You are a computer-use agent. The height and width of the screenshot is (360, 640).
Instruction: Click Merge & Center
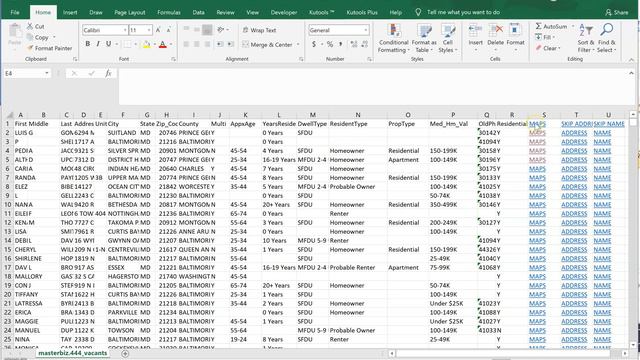pyautogui.click(x=268, y=44)
